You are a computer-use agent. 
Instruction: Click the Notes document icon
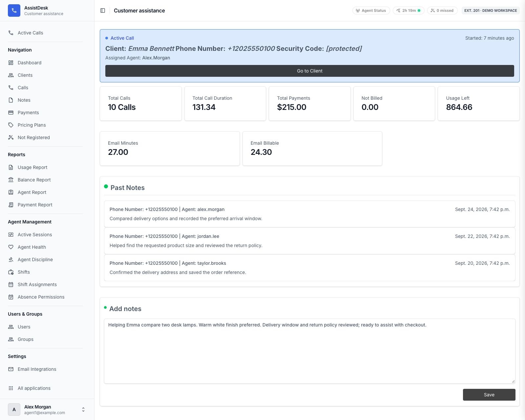(x=11, y=100)
